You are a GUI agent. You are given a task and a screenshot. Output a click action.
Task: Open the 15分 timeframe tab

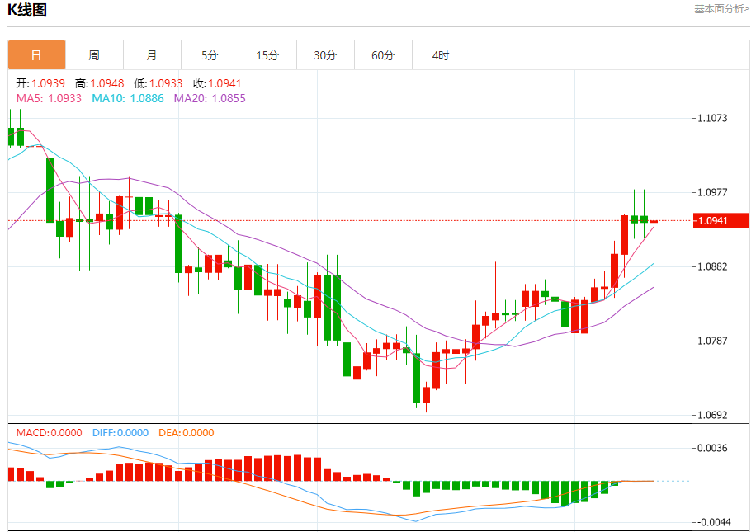point(267,55)
